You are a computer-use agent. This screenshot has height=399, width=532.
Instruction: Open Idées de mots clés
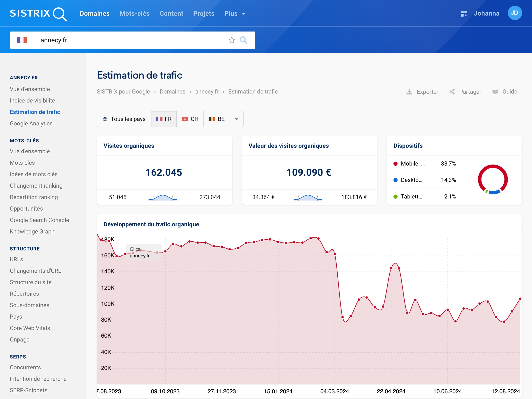pos(34,174)
